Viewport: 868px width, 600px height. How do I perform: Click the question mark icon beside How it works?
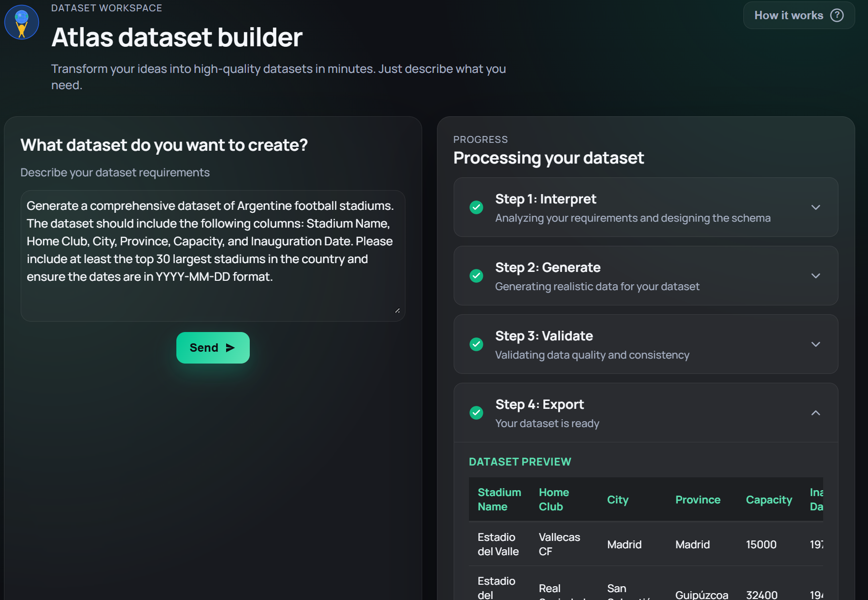[836, 15]
